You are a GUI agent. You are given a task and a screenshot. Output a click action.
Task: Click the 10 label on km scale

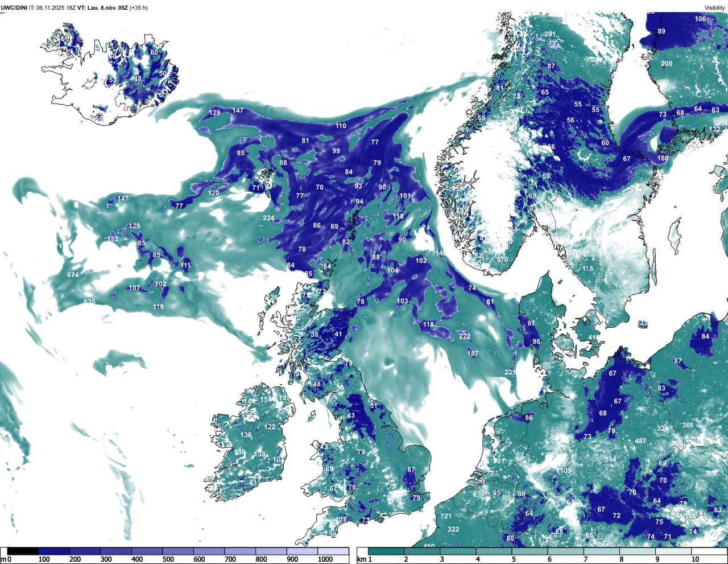click(x=696, y=559)
